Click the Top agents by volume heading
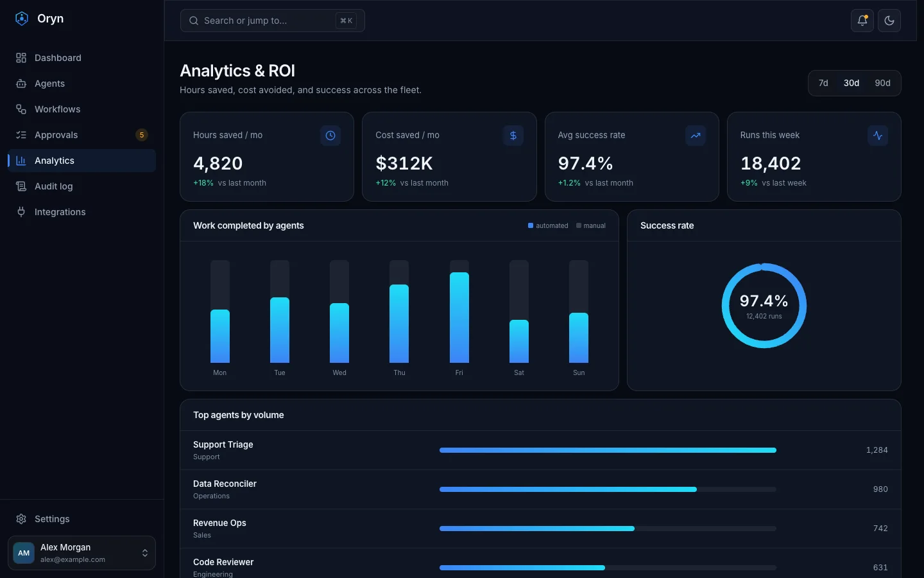This screenshot has height=578, width=924. [x=239, y=415]
